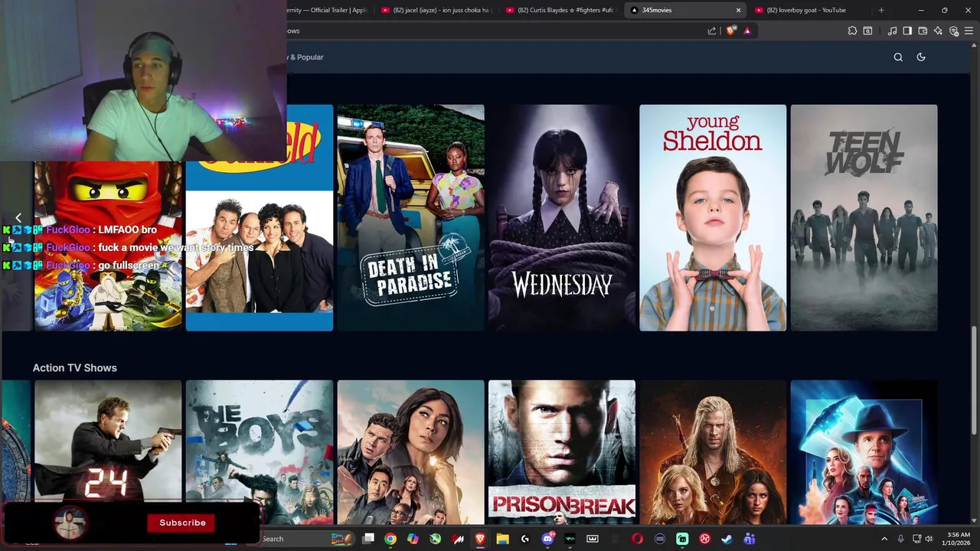The width and height of the screenshot is (980, 551).
Task: Open Xbox app from the taskbar
Action: (435, 539)
